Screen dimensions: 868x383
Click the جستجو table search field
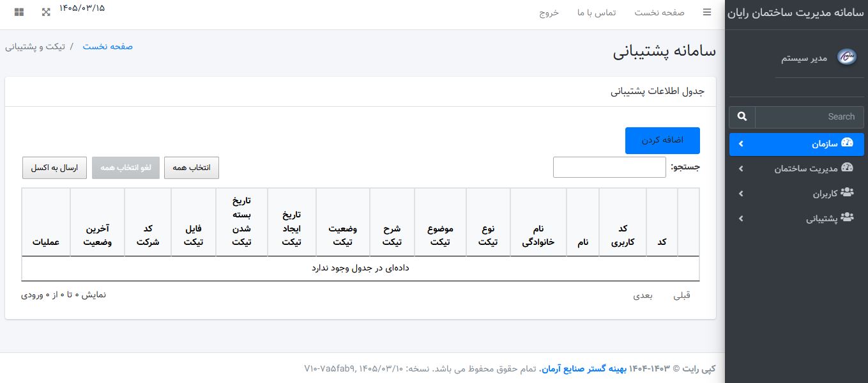click(609, 168)
